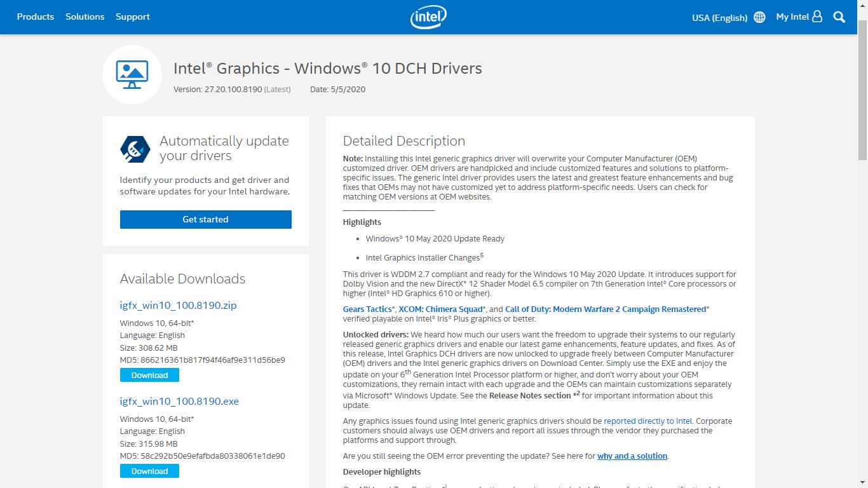
Task: Download the igfx_win10_100.8190.exe file
Action: click(149, 471)
